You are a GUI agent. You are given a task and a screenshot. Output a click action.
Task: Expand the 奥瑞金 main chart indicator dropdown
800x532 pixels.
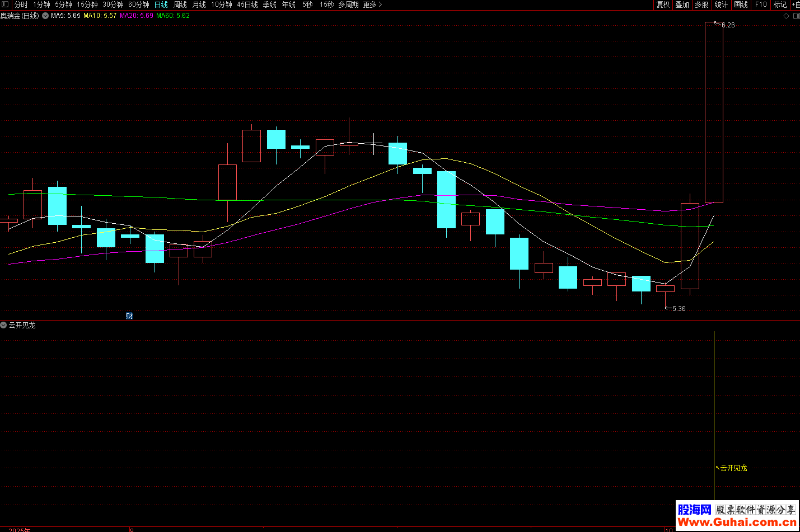point(45,16)
